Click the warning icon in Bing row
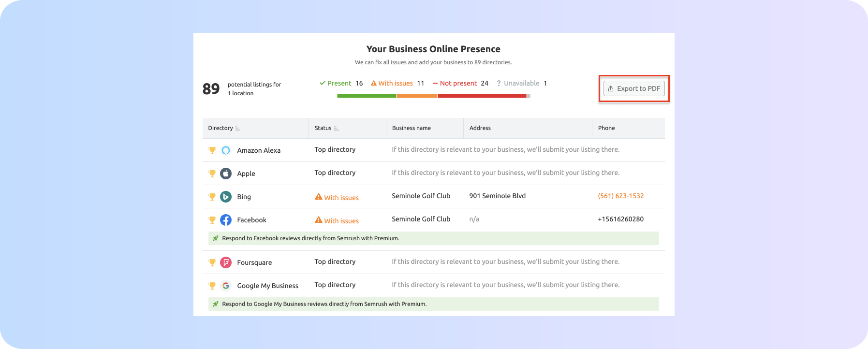This screenshot has width=868, height=349. pyautogui.click(x=318, y=197)
